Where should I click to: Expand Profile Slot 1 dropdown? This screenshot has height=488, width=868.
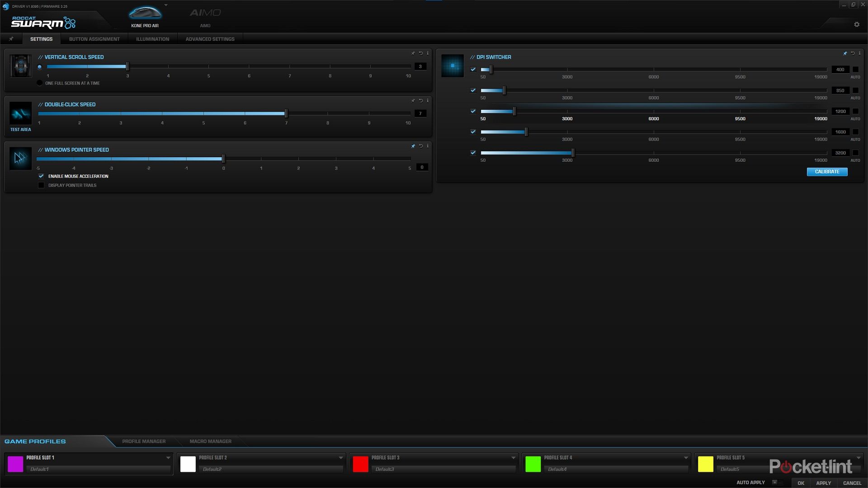point(168,458)
